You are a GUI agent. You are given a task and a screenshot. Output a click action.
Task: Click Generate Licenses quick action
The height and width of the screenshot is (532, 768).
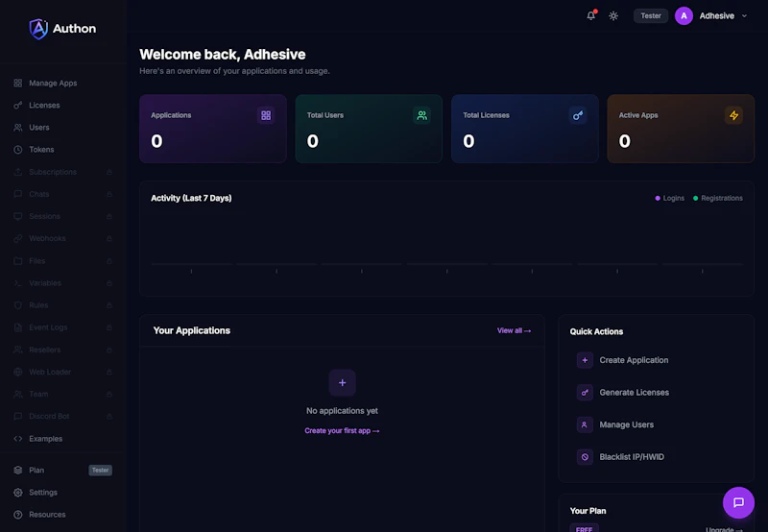(x=657, y=393)
